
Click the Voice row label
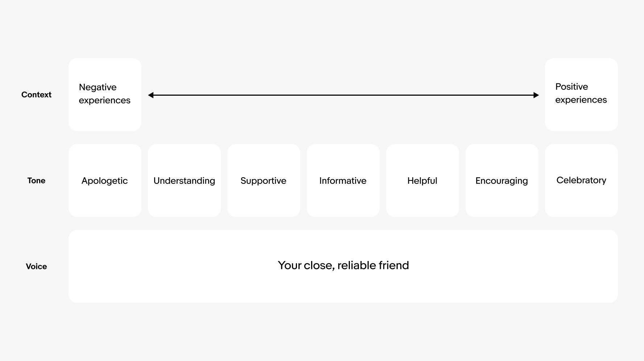click(x=36, y=266)
